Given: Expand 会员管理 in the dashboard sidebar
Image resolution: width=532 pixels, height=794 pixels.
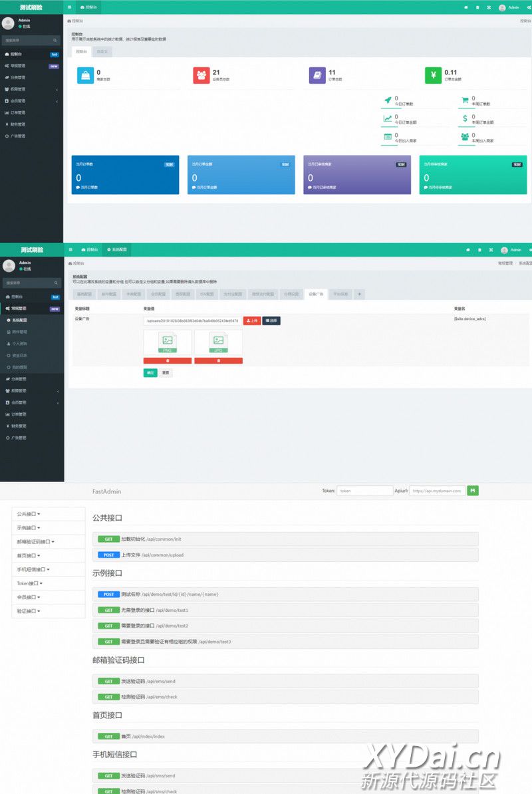Looking at the screenshot, I should (31, 101).
